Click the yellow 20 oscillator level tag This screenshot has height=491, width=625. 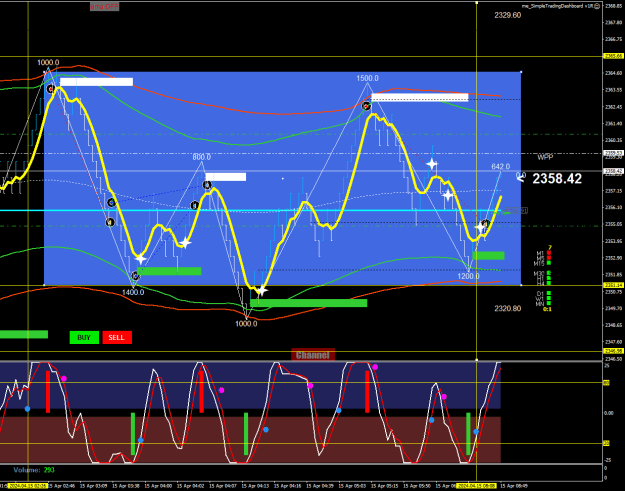[x=607, y=443]
